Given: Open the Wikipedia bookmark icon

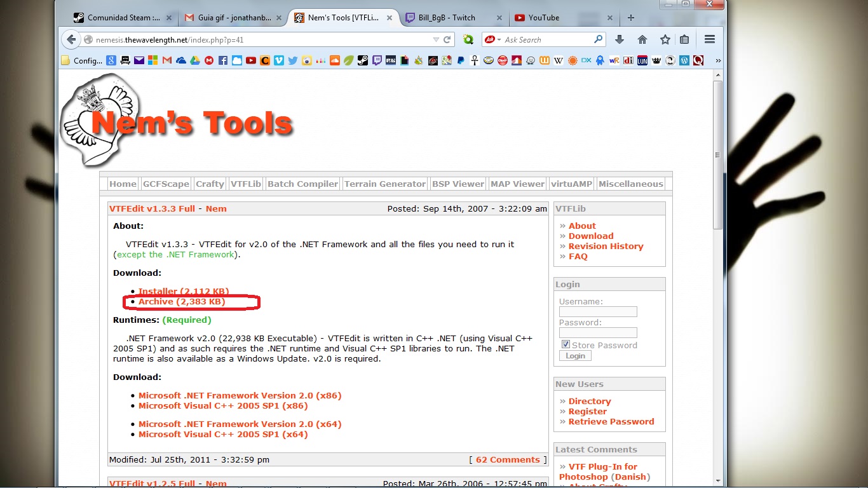Looking at the screenshot, I should click(x=559, y=61).
